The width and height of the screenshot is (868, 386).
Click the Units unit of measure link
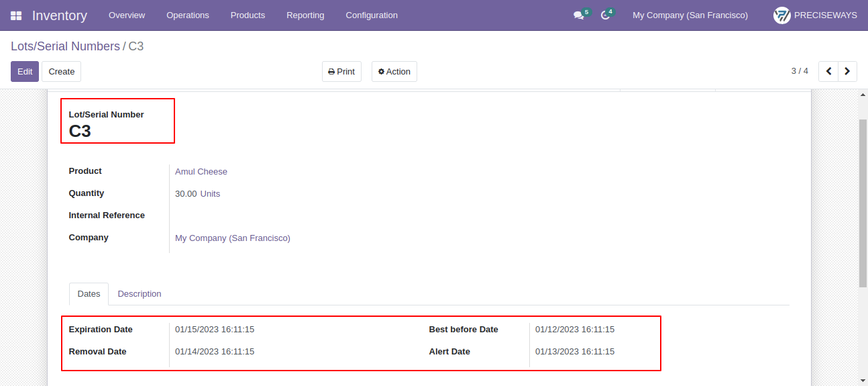[210, 194]
